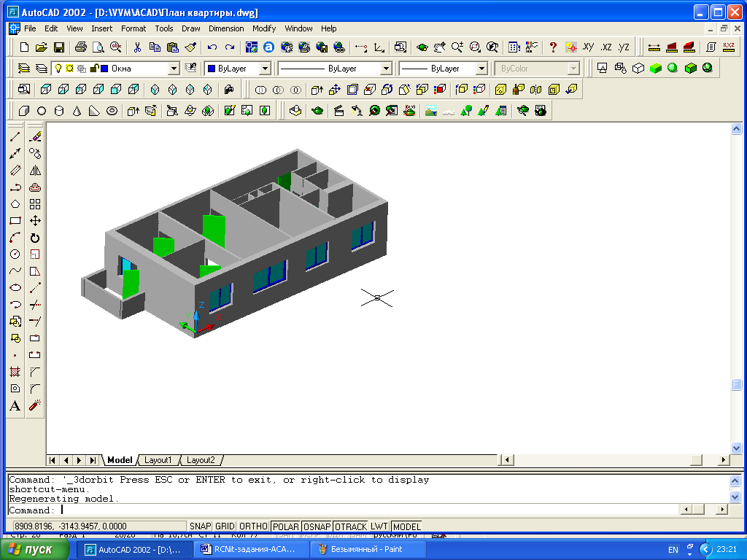This screenshot has height=560, width=747.
Task: Toggle layer lock icon for Окна
Action: [94, 68]
